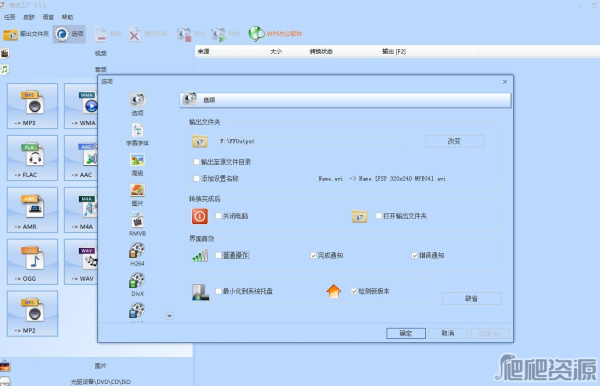The width and height of the screenshot is (600, 386).
Task: Open the 语言 menu
Action: click(48, 17)
